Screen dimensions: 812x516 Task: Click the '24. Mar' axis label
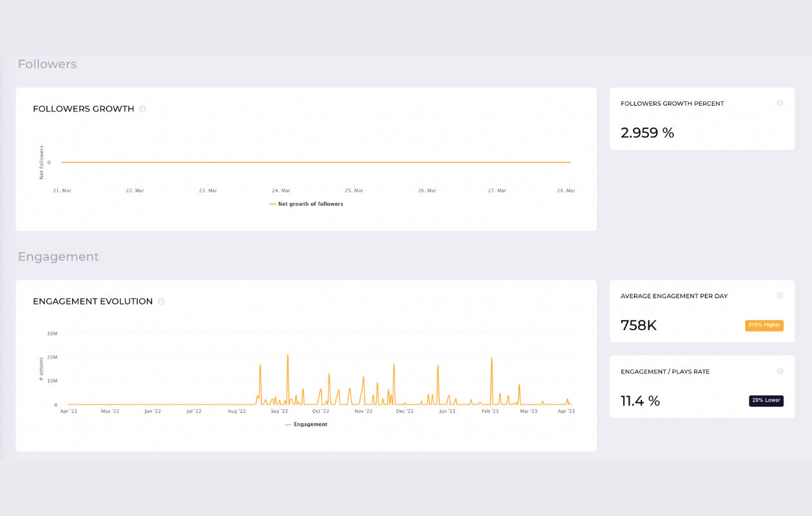tap(281, 191)
